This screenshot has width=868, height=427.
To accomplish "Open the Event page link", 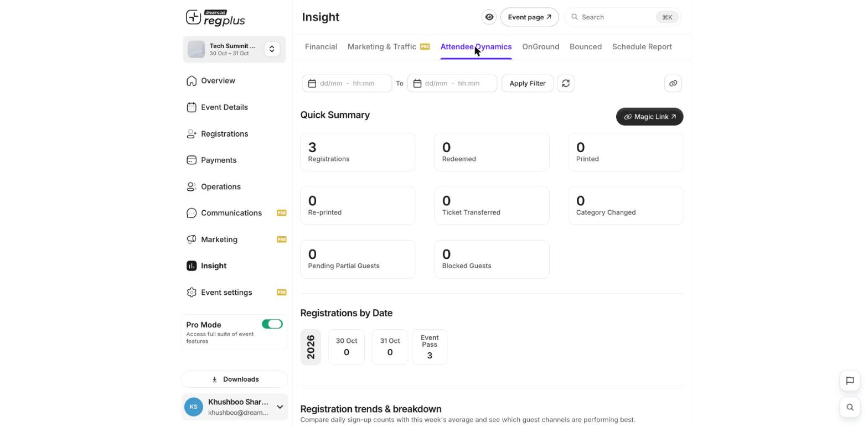I will point(530,17).
